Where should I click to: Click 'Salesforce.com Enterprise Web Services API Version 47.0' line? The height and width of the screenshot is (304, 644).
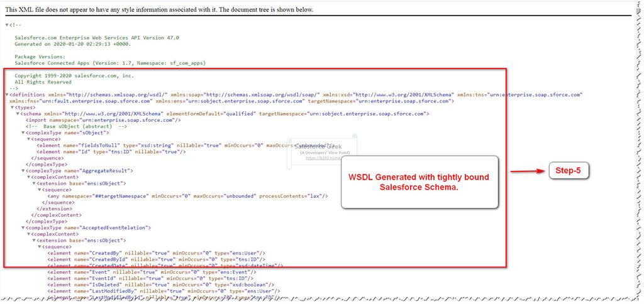[x=97, y=37]
